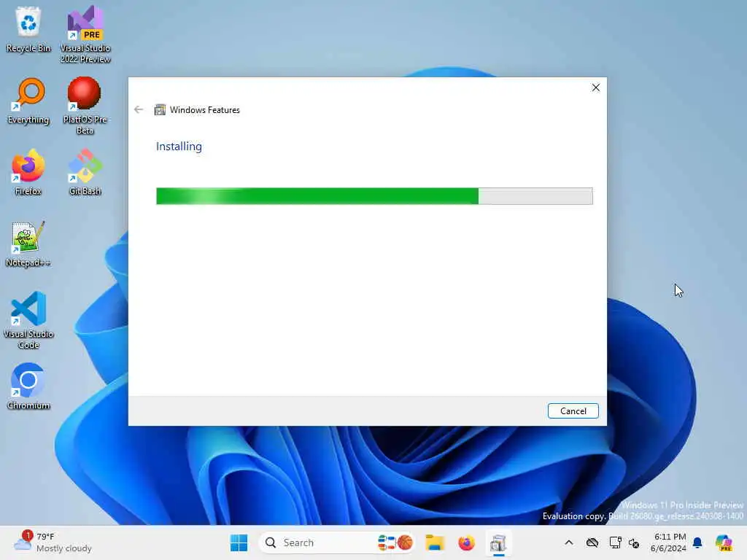Select the Chromium desktop shortcut

(28, 387)
